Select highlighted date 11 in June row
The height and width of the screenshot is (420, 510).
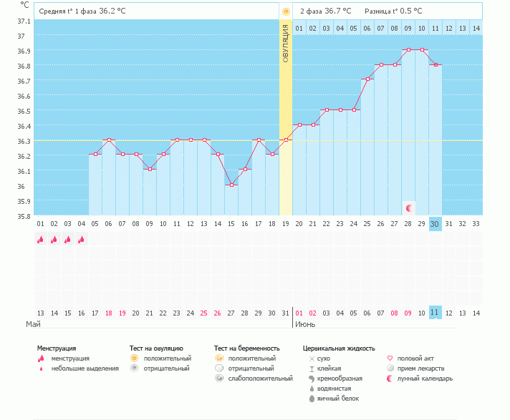(x=435, y=313)
